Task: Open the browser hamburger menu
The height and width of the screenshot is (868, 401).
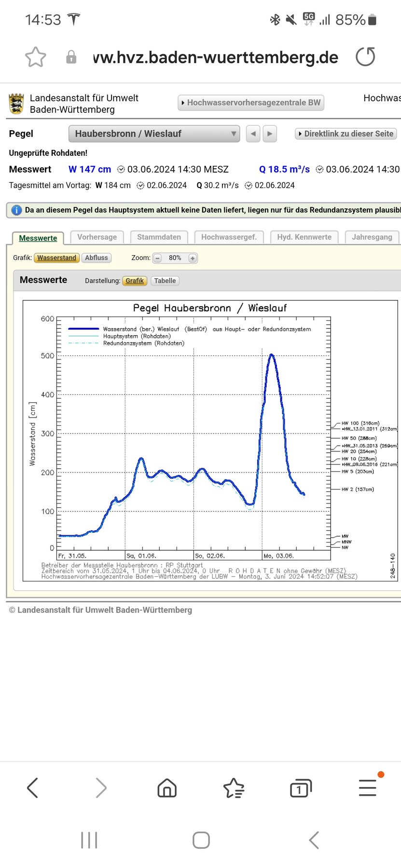Action: coord(367,788)
